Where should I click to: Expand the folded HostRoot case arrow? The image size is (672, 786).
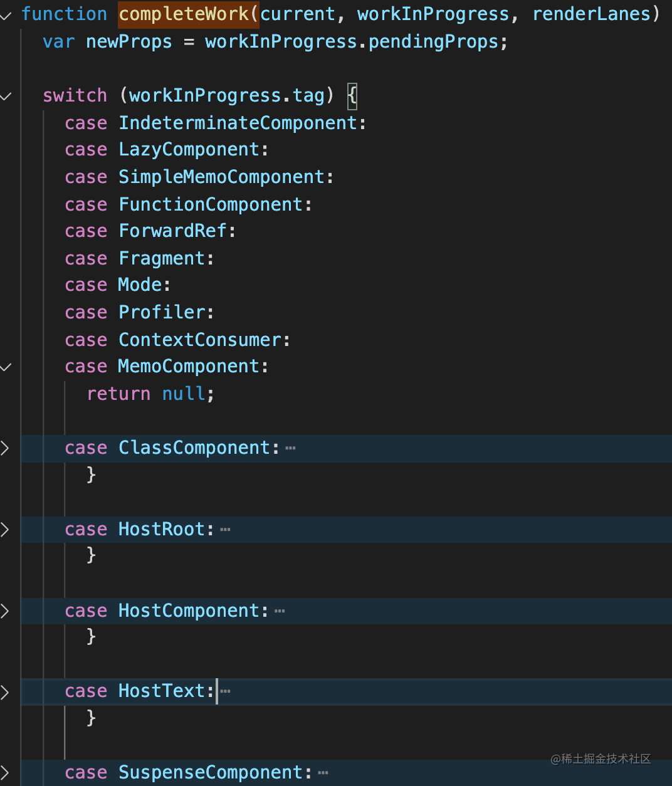coord(5,529)
